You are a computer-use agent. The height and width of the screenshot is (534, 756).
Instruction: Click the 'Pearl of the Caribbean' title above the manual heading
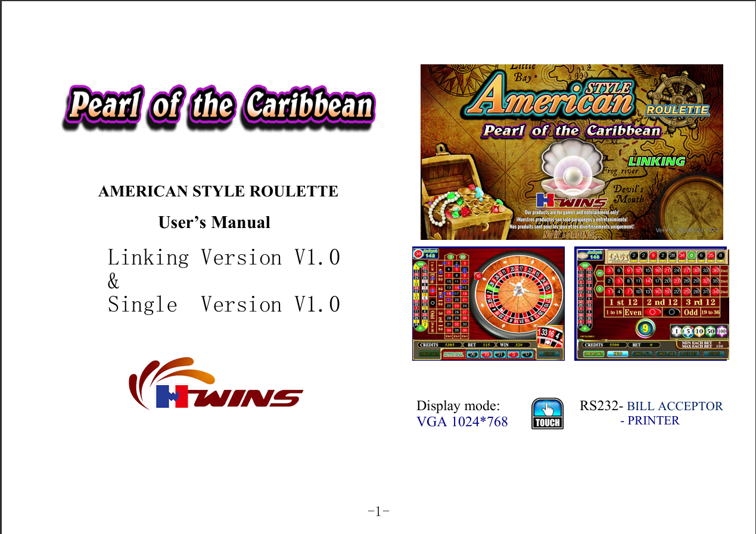point(220,107)
